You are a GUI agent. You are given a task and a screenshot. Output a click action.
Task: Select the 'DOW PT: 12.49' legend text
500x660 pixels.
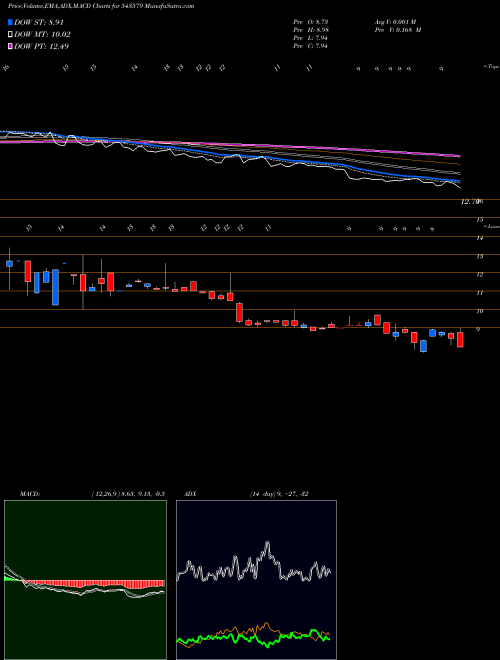tap(42, 46)
